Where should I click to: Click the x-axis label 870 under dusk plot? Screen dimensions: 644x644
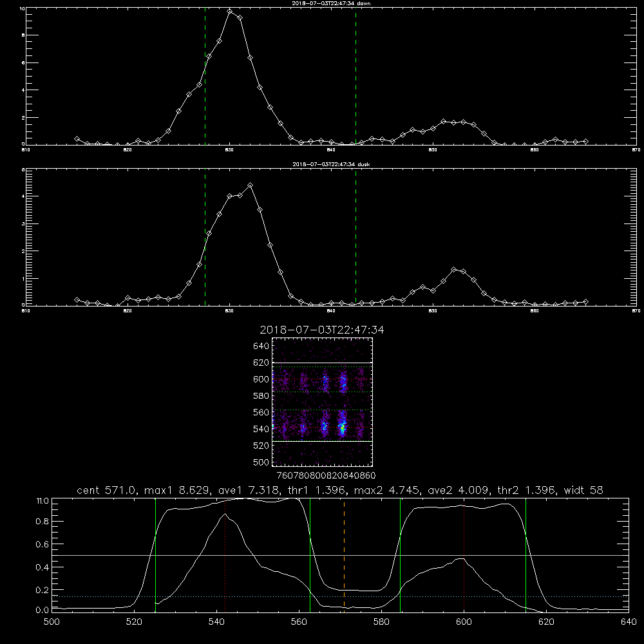pyautogui.click(x=636, y=311)
